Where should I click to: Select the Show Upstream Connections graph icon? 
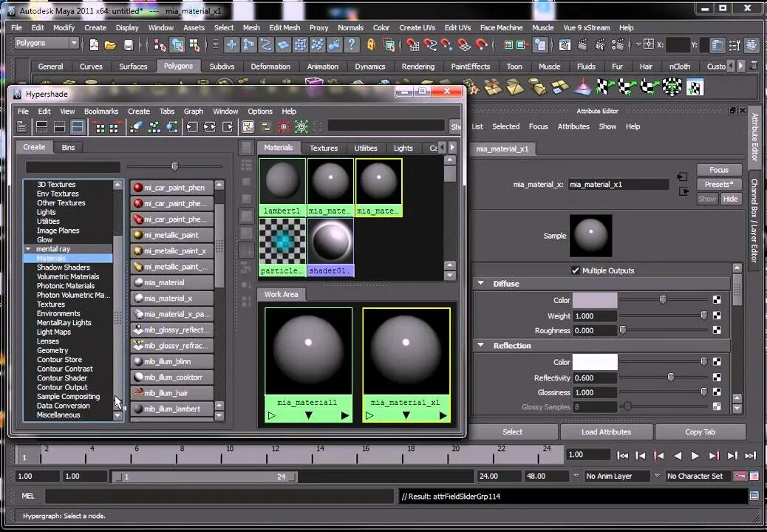(x=193, y=126)
